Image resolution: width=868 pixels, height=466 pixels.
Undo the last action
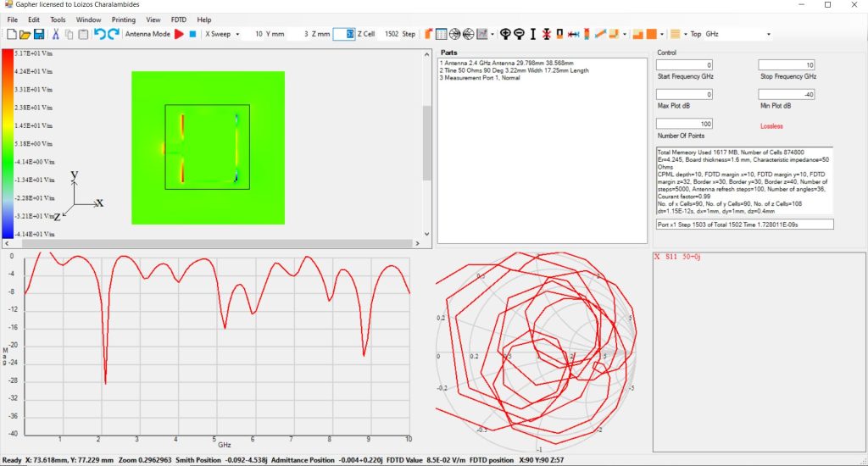click(x=100, y=34)
